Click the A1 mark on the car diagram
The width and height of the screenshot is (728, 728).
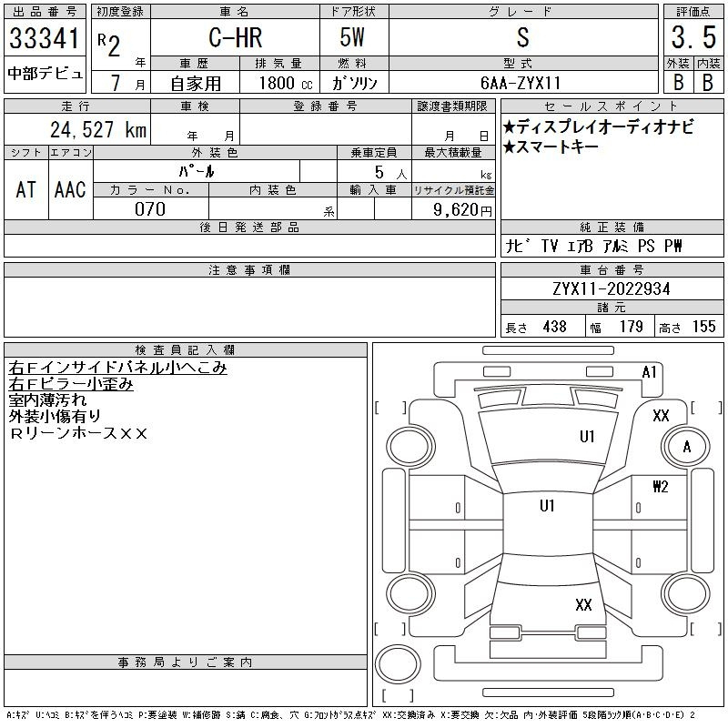tap(649, 372)
